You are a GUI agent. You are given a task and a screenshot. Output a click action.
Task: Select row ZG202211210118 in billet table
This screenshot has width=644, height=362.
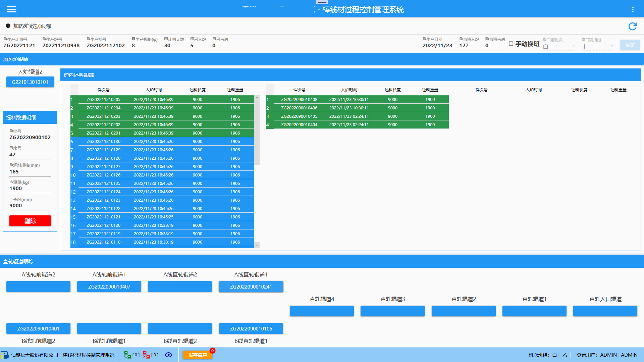pyautogui.click(x=162, y=242)
